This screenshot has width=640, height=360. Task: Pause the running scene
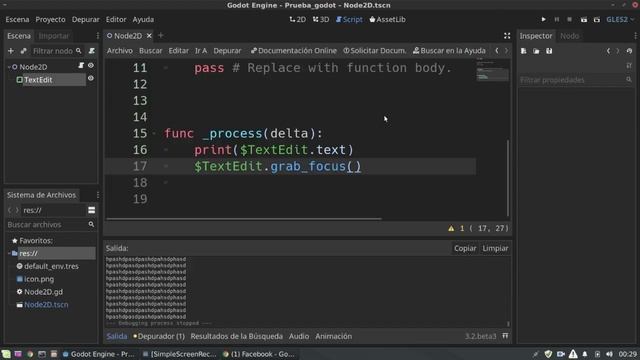(x=556, y=19)
